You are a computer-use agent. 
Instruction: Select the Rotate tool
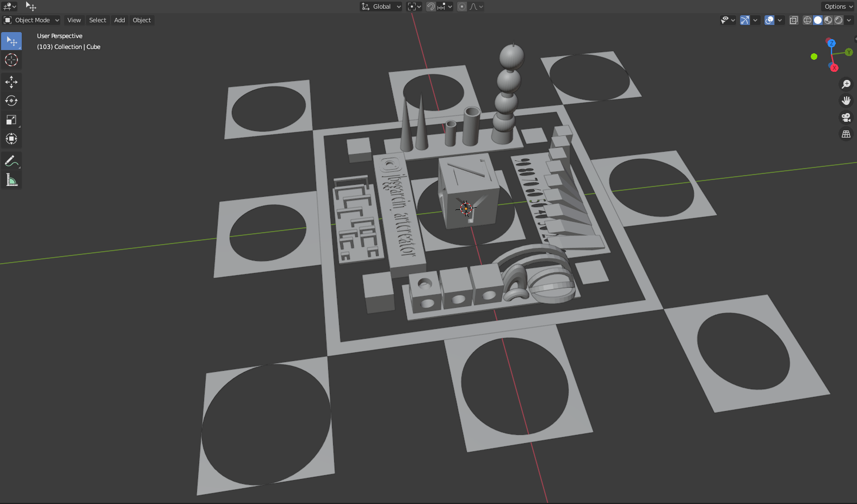tap(11, 101)
